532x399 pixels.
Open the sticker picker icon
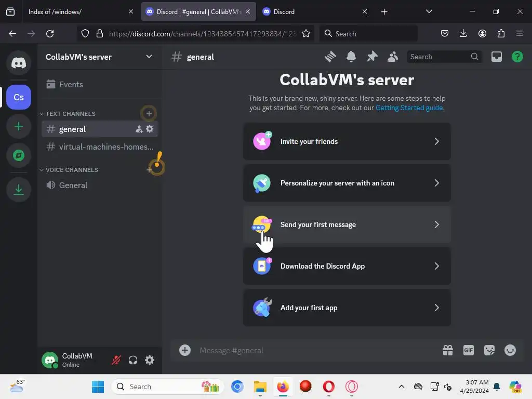(x=489, y=350)
